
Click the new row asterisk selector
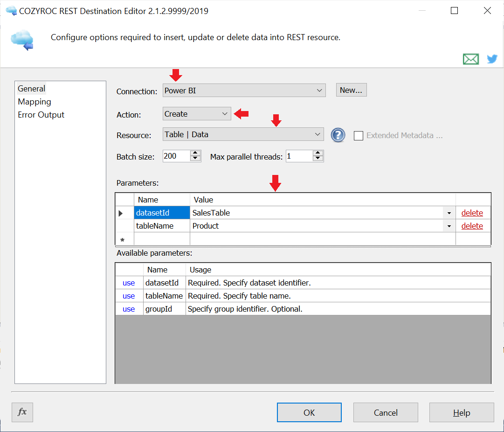(124, 240)
